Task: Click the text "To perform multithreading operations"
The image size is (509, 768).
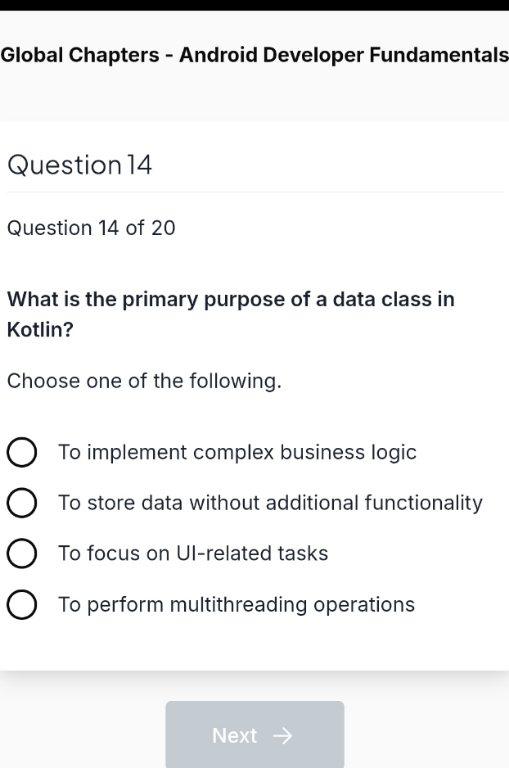Action: pyautogui.click(x=236, y=605)
